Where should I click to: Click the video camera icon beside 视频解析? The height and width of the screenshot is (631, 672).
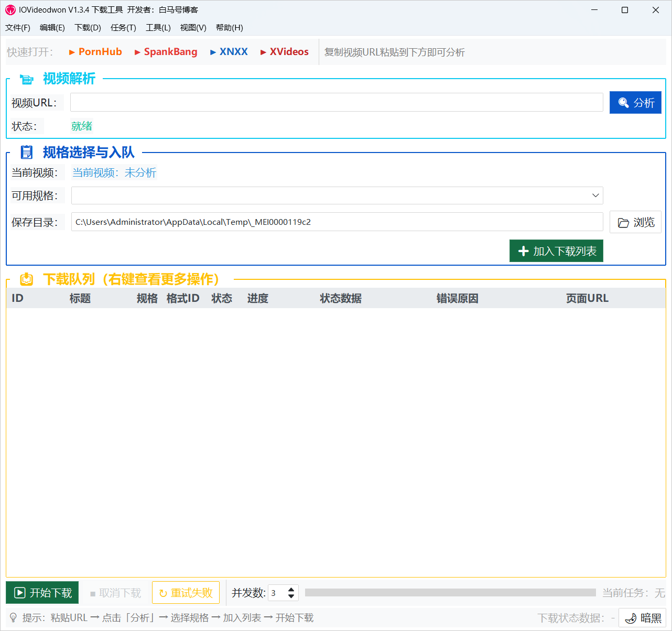(26, 79)
